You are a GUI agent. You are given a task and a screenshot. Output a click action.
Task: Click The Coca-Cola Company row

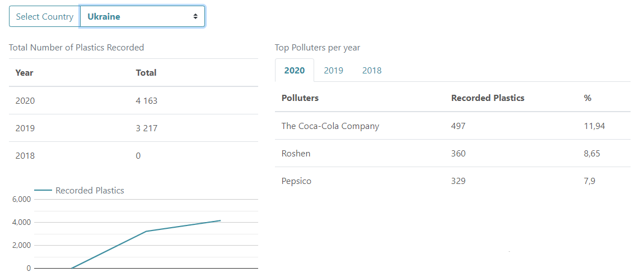pyautogui.click(x=330, y=126)
